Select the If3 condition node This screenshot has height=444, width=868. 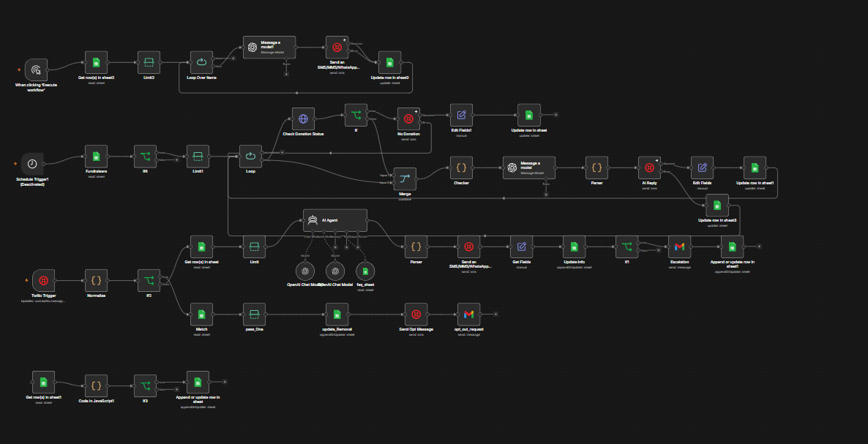[x=145, y=385]
